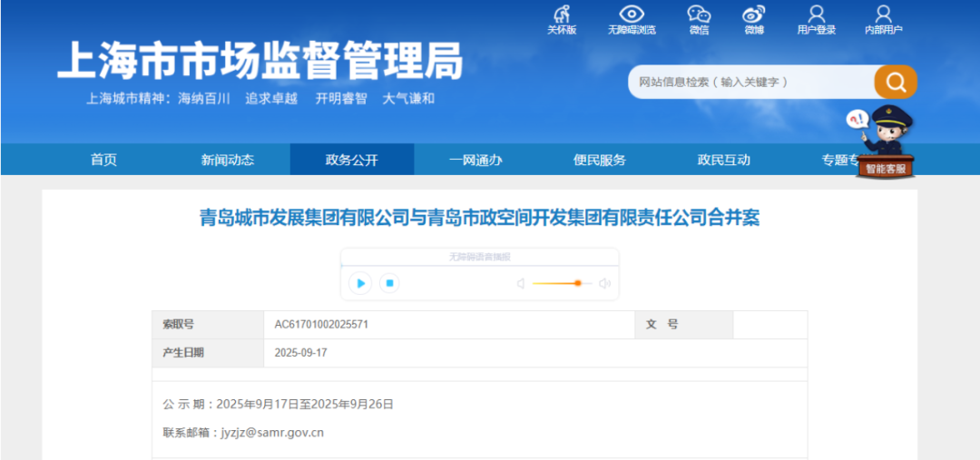The image size is (980, 460).
Task: Click the 产生日期 label cell
Action: (x=208, y=353)
